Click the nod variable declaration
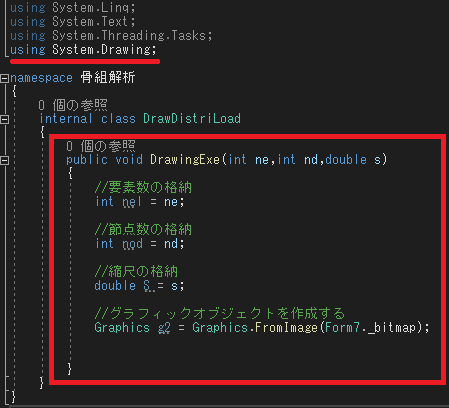Image resolution: width=449 pixels, height=408 pixels. [132, 244]
